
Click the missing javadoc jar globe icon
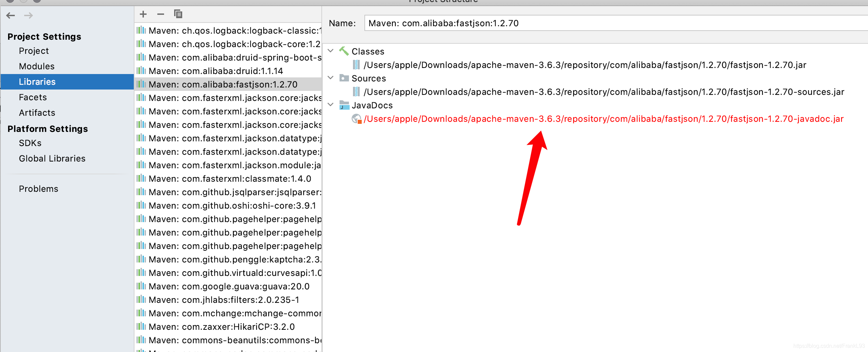356,119
